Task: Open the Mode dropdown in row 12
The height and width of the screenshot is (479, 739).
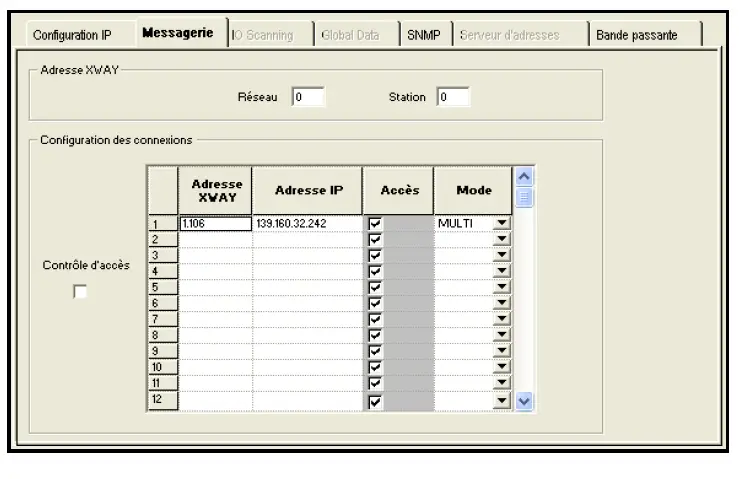Action: [x=502, y=401]
